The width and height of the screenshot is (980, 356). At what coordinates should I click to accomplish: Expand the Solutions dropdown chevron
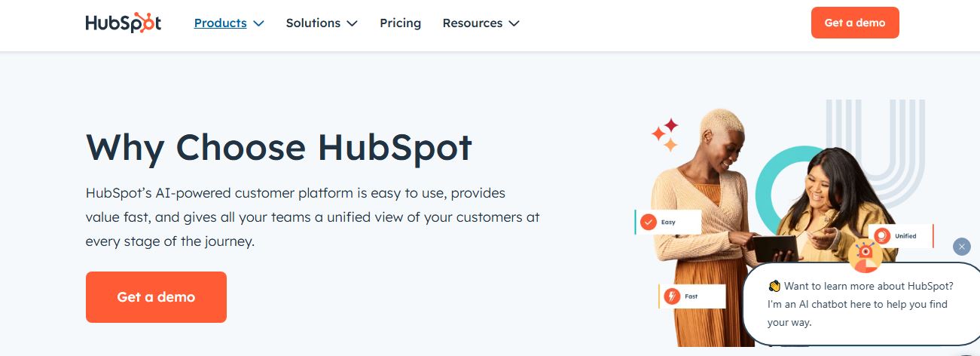[352, 23]
